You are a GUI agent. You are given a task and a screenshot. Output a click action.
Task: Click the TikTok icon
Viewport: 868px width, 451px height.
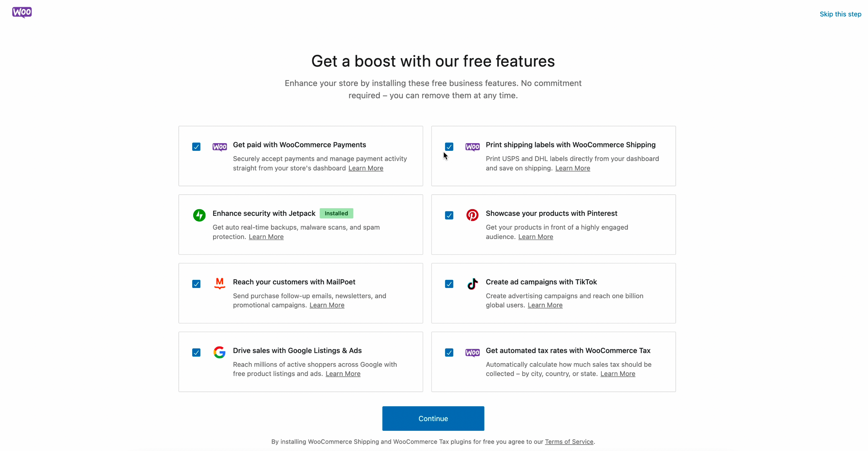472,283
